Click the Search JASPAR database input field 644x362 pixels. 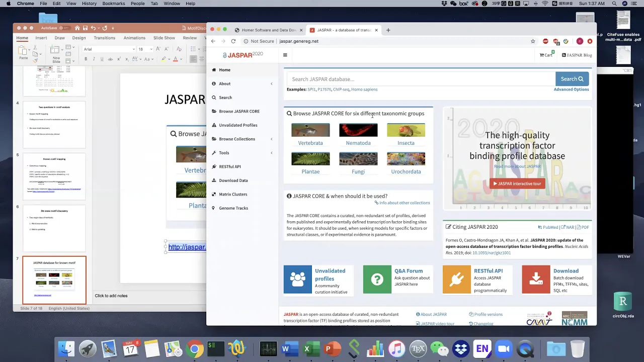pyautogui.click(x=421, y=79)
